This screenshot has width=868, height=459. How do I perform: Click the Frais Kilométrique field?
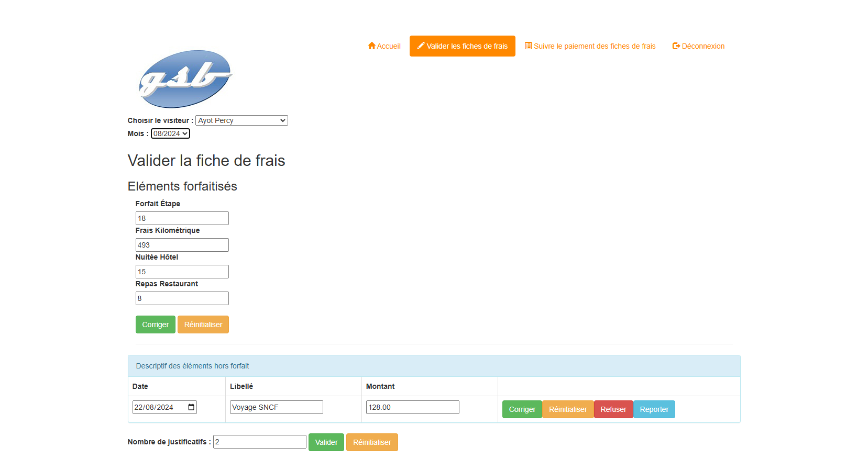pyautogui.click(x=182, y=245)
